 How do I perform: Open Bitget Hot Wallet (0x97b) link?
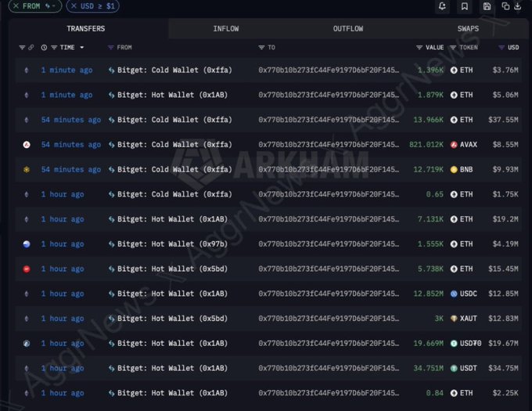[x=172, y=244]
